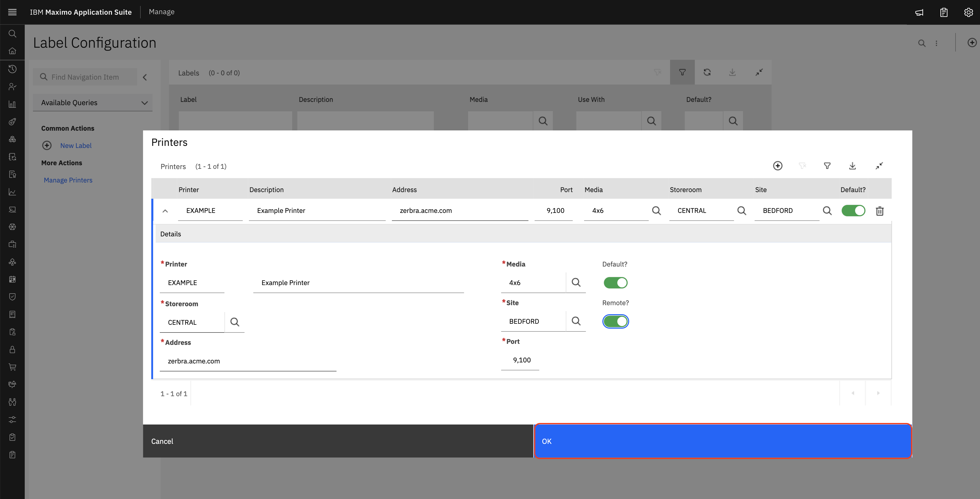Viewport: 980px width, 499px height.
Task: Open settings gear in top header
Action: [x=969, y=12]
